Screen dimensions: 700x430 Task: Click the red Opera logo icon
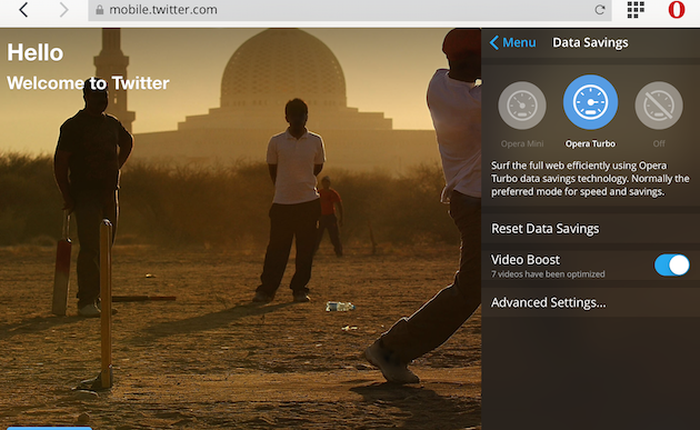676,10
